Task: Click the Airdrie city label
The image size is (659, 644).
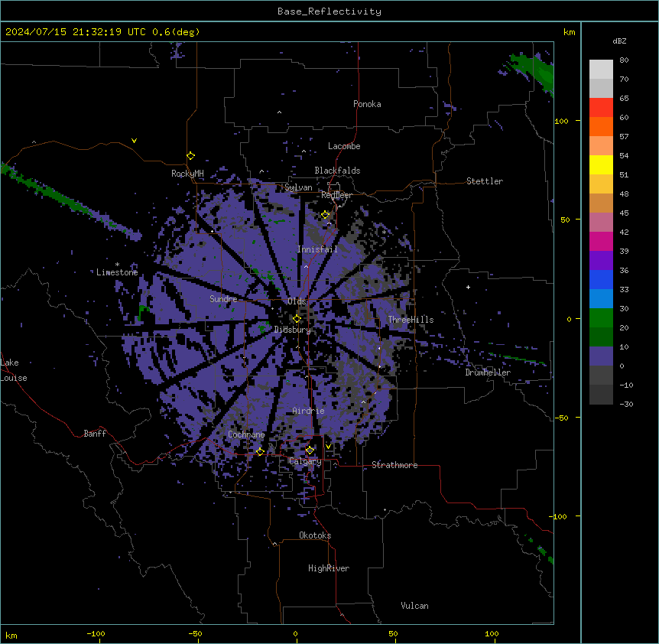Action: pos(309,411)
